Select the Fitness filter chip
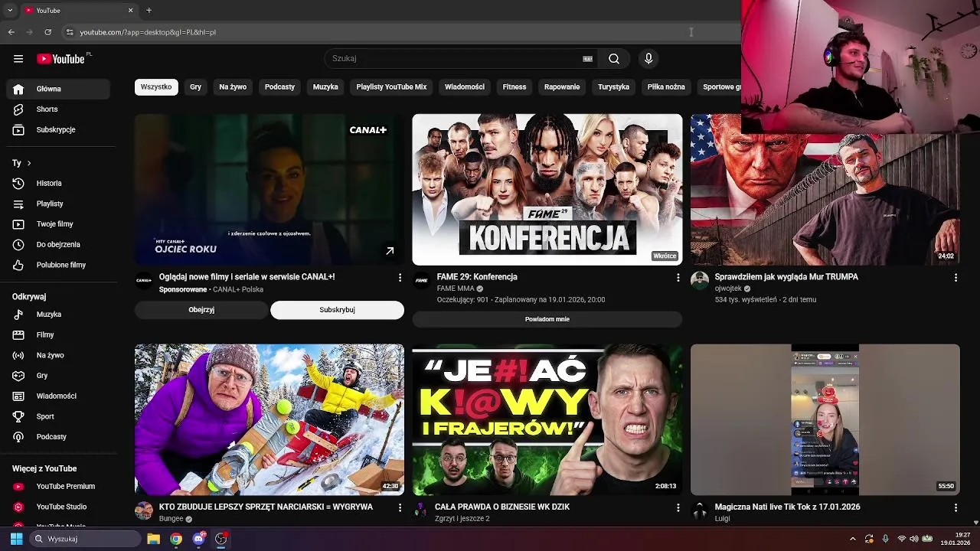Screen dimensions: 980x551 point(514,87)
